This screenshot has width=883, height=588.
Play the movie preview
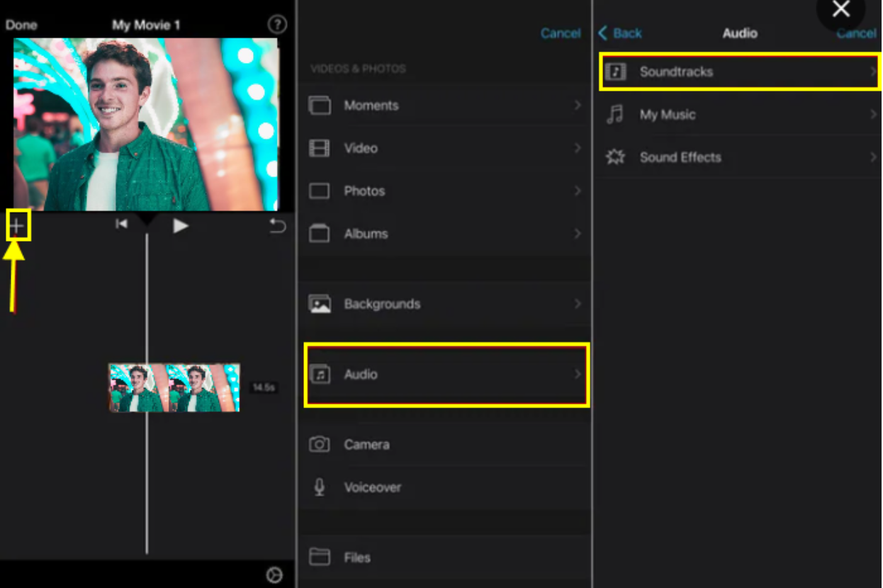pyautogui.click(x=181, y=225)
